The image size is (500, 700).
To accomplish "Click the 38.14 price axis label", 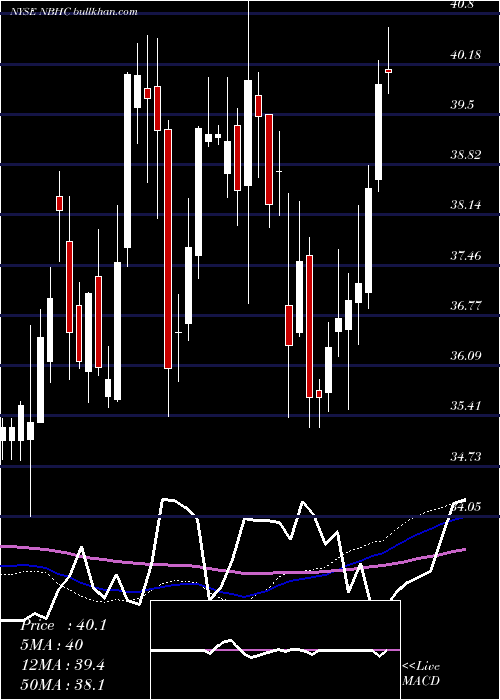I will tap(466, 205).
